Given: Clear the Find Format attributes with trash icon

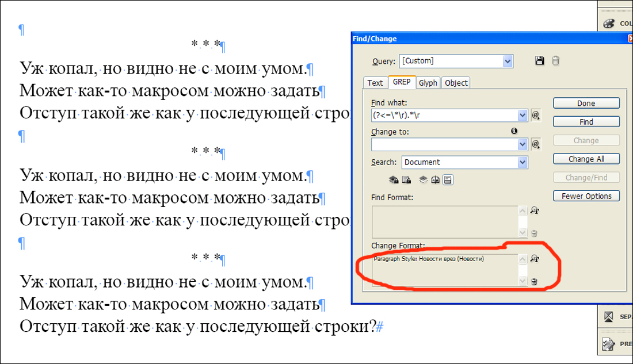Looking at the screenshot, I should coord(534,233).
